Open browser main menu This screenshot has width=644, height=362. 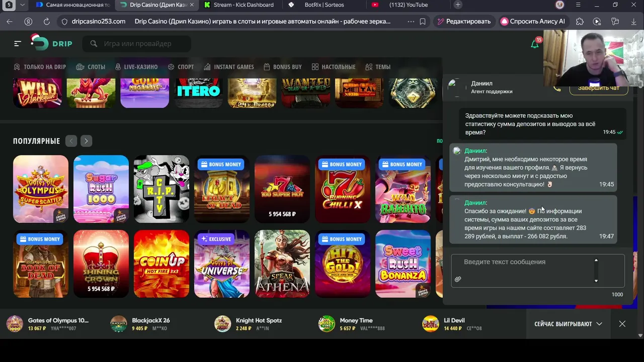578,5
